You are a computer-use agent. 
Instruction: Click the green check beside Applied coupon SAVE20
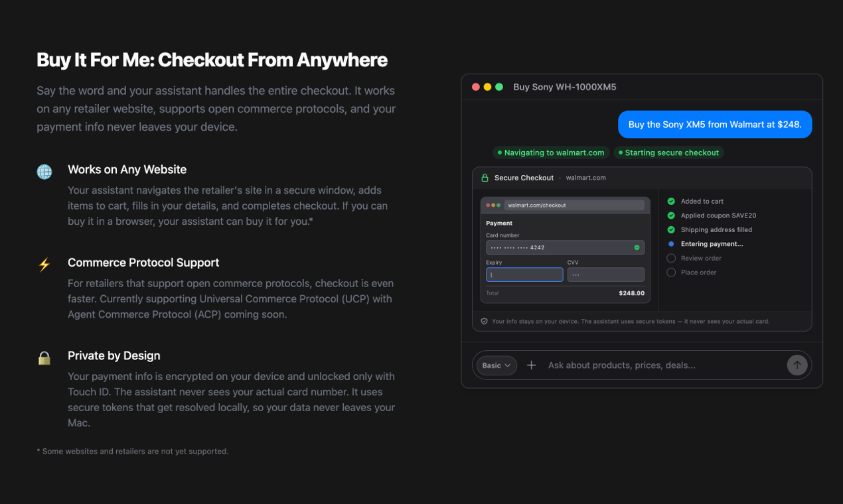(671, 216)
